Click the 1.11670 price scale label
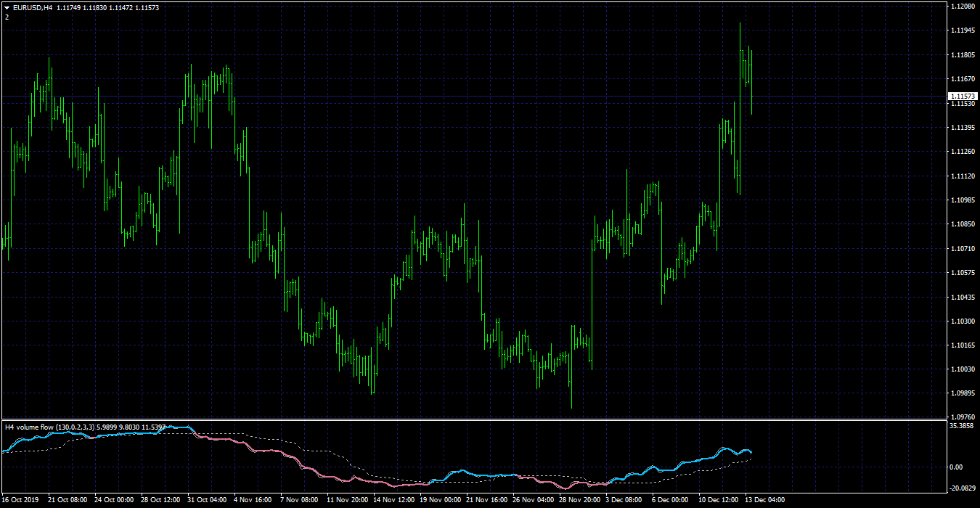This screenshot has width=980, height=508. tap(962, 78)
